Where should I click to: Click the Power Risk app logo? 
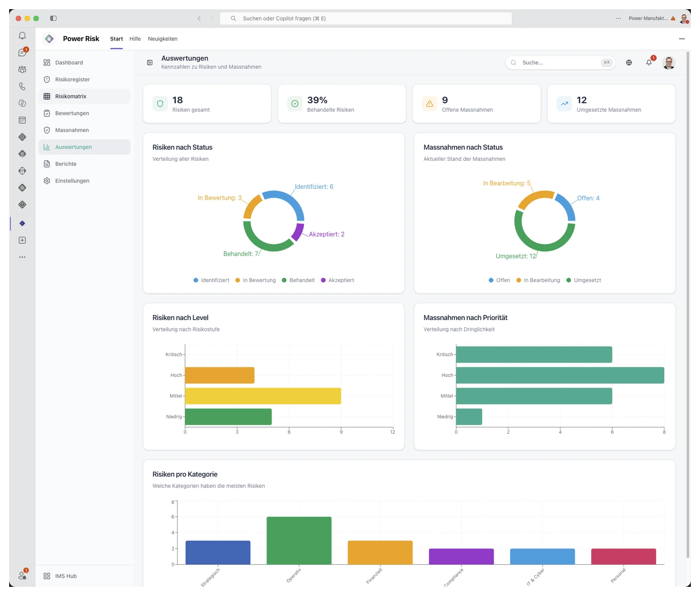49,38
